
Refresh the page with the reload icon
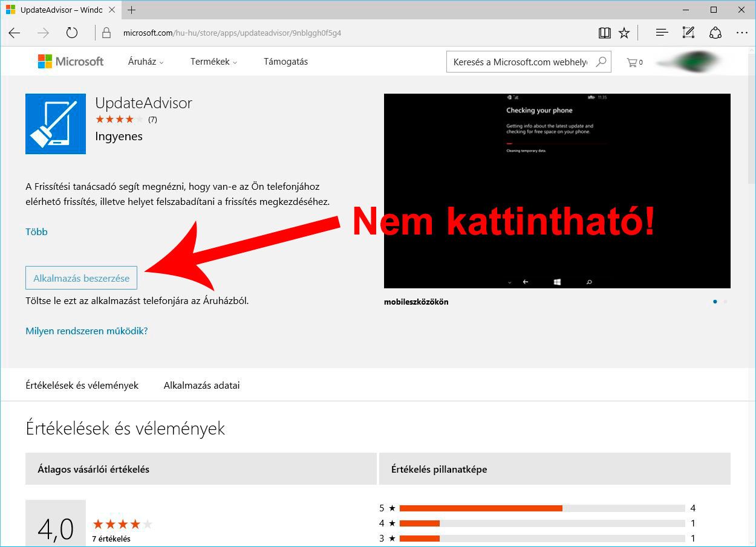pos(72,33)
